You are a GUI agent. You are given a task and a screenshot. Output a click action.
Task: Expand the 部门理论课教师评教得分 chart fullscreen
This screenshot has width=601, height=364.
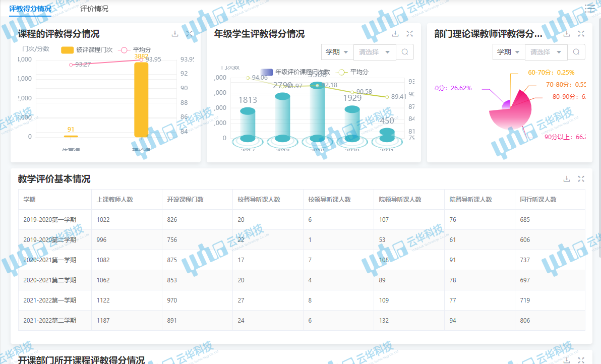pos(581,34)
